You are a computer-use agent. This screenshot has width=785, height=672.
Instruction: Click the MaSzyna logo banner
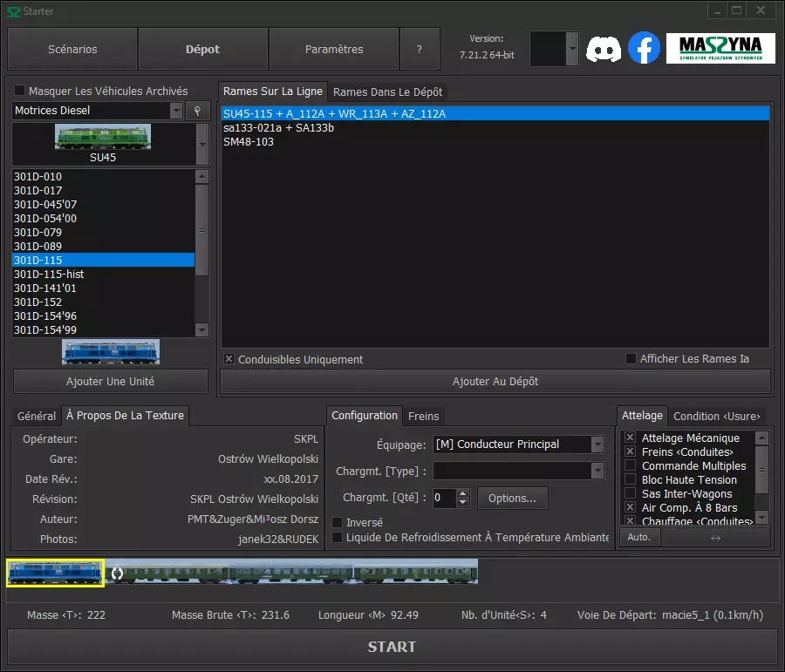pyautogui.click(x=720, y=49)
